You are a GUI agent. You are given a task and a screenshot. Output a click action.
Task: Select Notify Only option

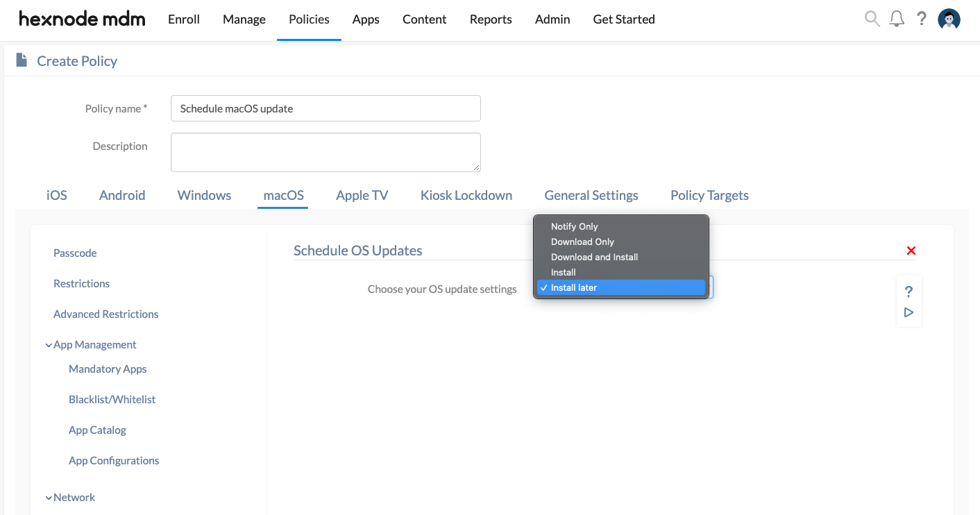coord(621,226)
